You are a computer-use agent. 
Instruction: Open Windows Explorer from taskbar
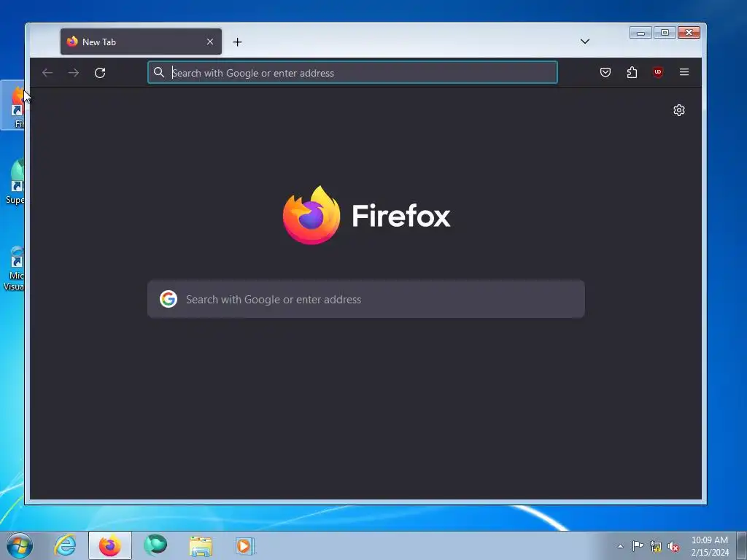pos(201,545)
